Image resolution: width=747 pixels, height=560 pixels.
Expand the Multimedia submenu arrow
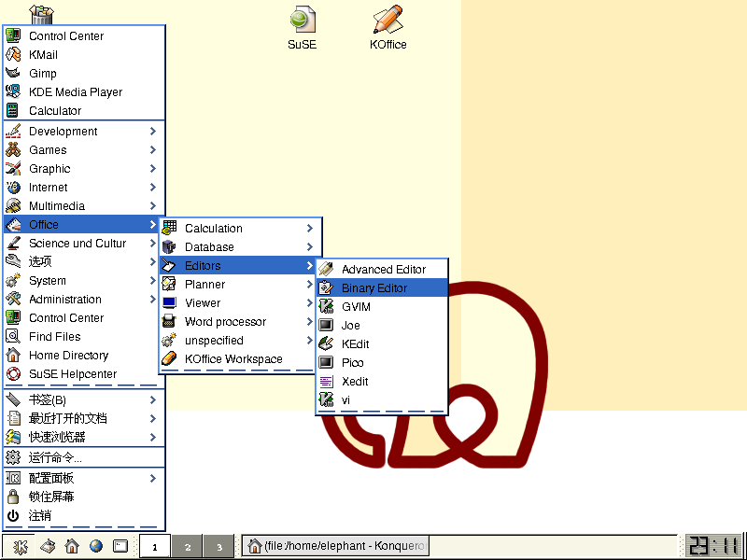pos(153,205)
